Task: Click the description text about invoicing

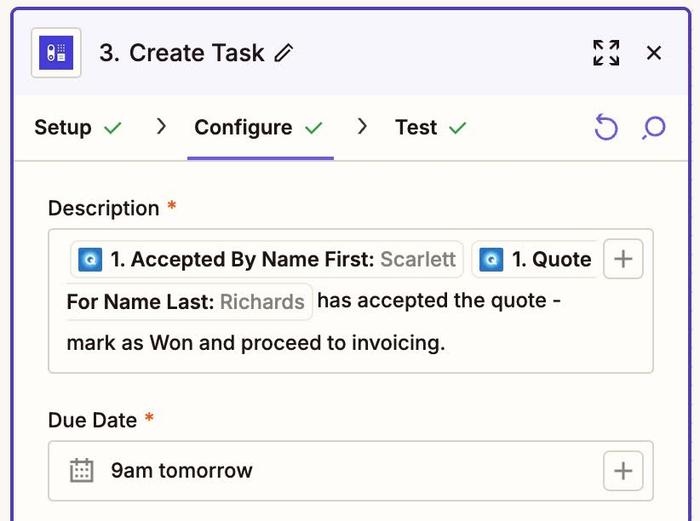Action: pos(256,343)
